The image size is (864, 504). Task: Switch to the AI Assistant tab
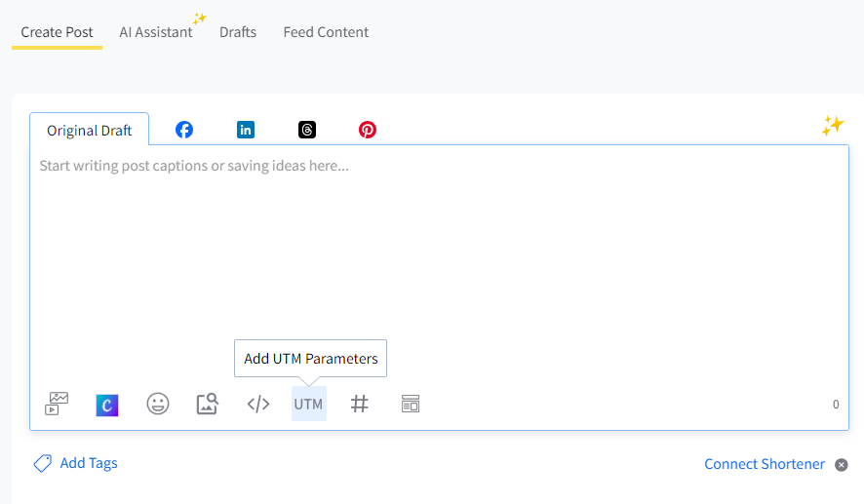[156, 32]
